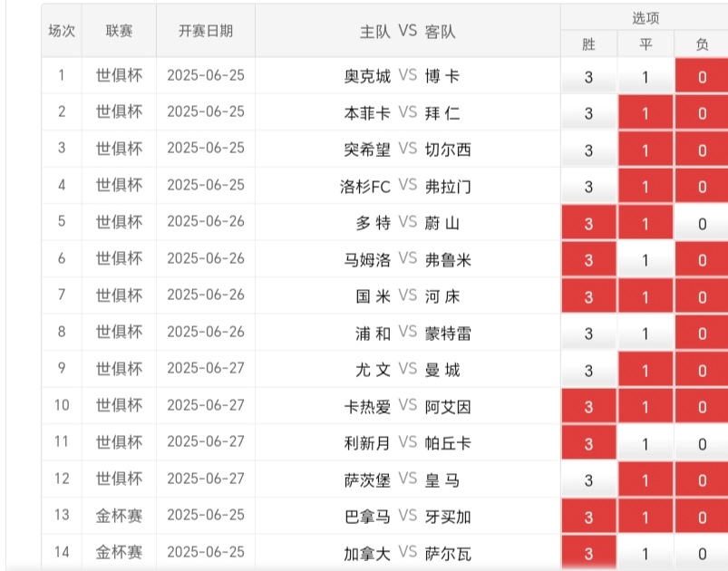
Task: Select loss option 0 for 多特 vs 蔚山
Action: click(x=702, y=224)
